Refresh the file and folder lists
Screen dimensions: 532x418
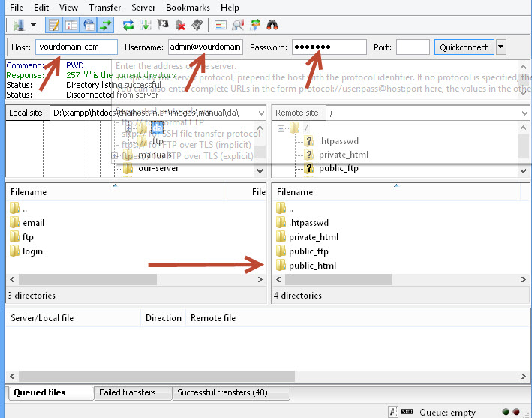click(128, 25)
